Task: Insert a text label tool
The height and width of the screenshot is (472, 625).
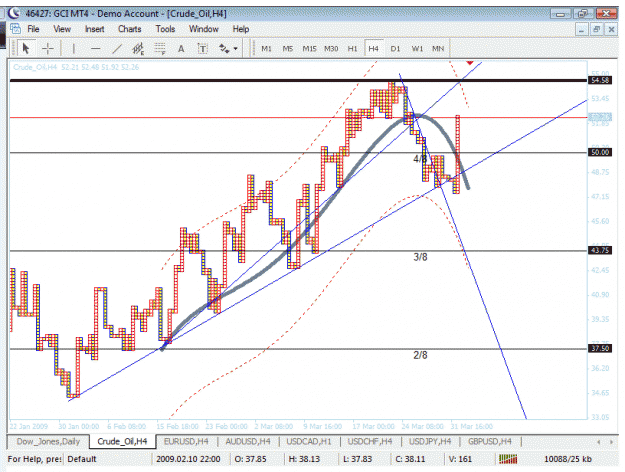Action: pyautogui.click(x=202, y=49)
